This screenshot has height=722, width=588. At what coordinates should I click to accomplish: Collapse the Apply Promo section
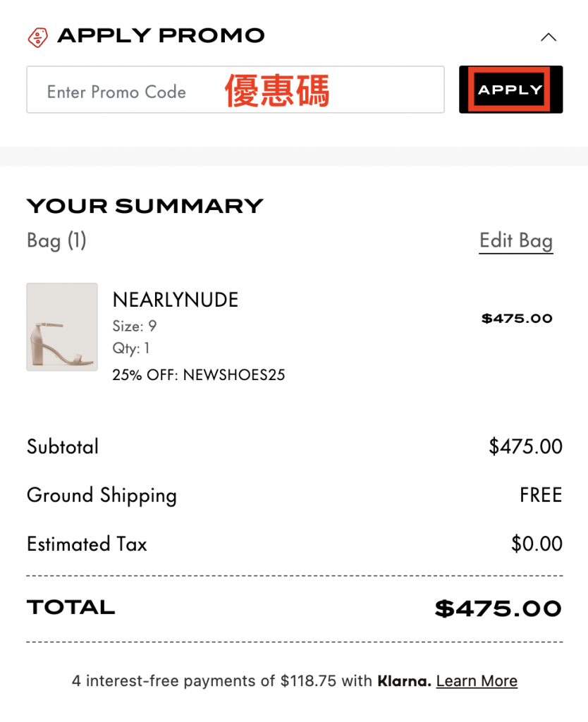(548, 37)
